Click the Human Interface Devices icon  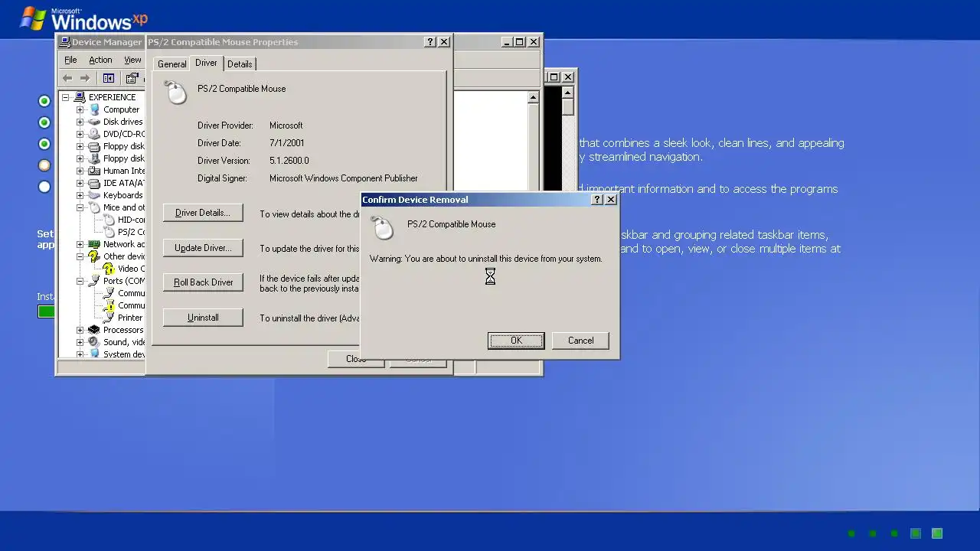(x=94, y=171)
